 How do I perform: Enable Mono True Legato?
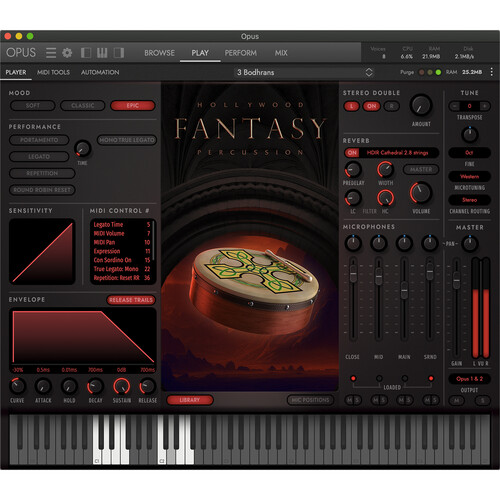[x=127, y=140]
